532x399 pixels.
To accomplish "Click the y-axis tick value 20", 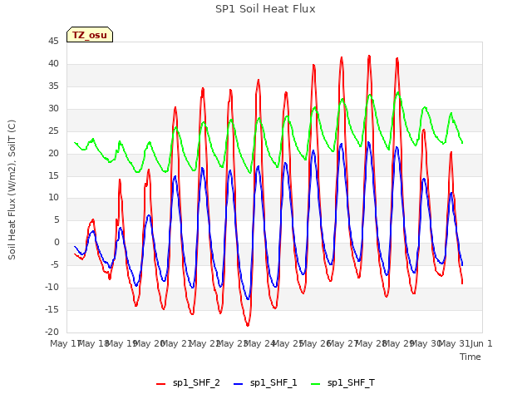I will (53, 153).
